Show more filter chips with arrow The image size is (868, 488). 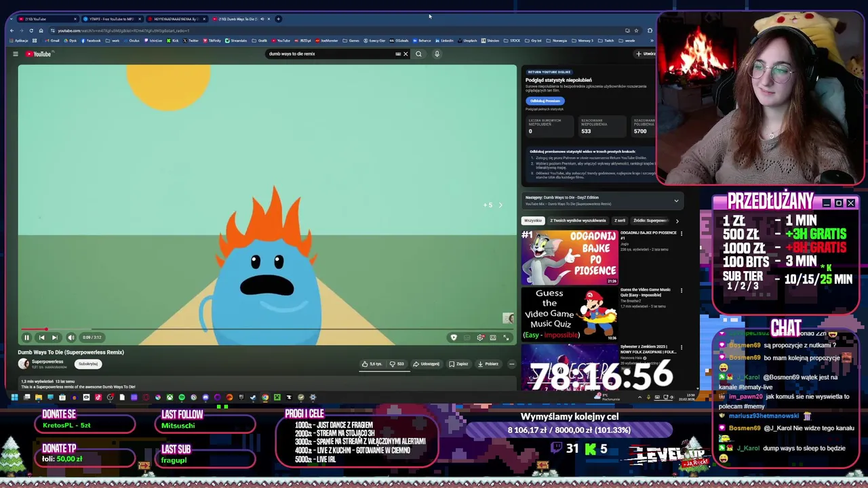677,220
